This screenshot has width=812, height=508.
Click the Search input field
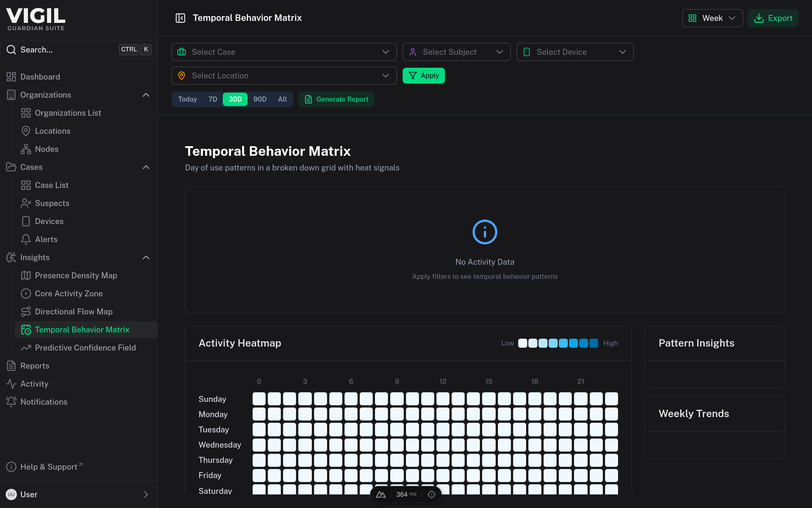click(78, 50)
